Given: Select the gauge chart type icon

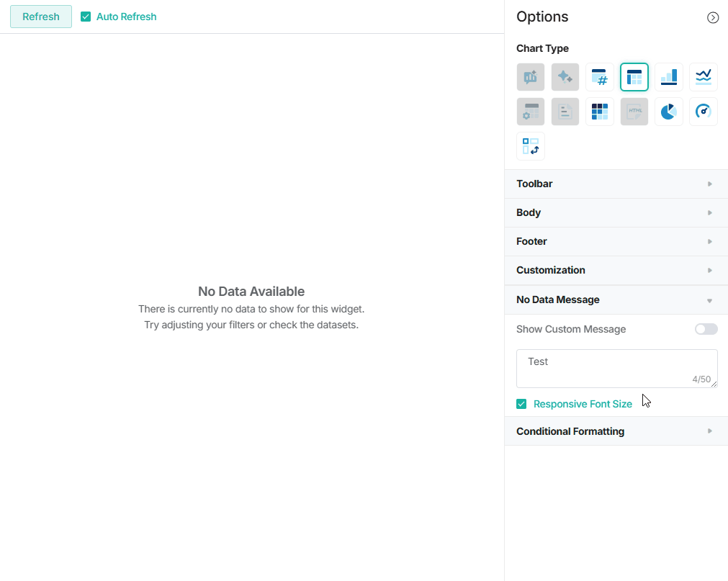Looking at the screenshot, I should point(703,112).
